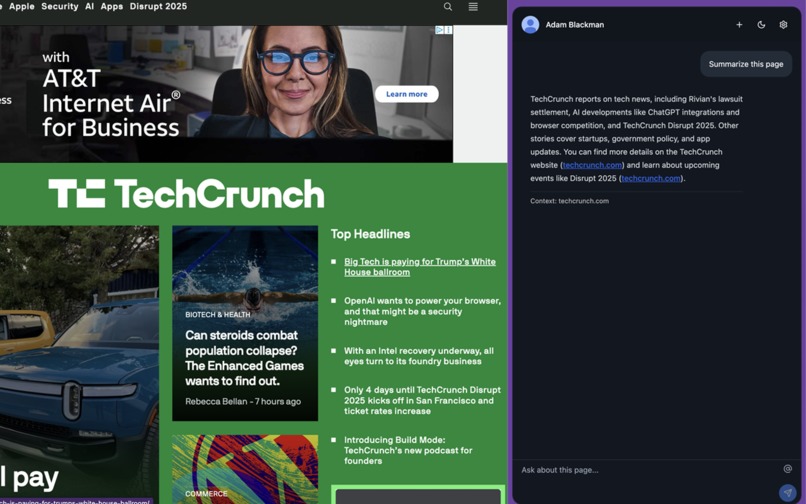The height and width of the screenshot is (504, 806).
Task: Click author Rebecca Bellan
Action: coord(216,401)
